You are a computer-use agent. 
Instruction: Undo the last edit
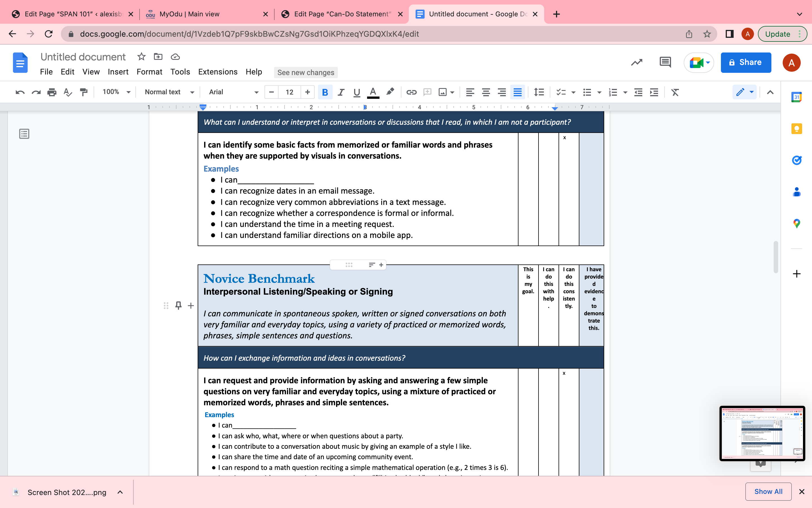click(20, 92)
